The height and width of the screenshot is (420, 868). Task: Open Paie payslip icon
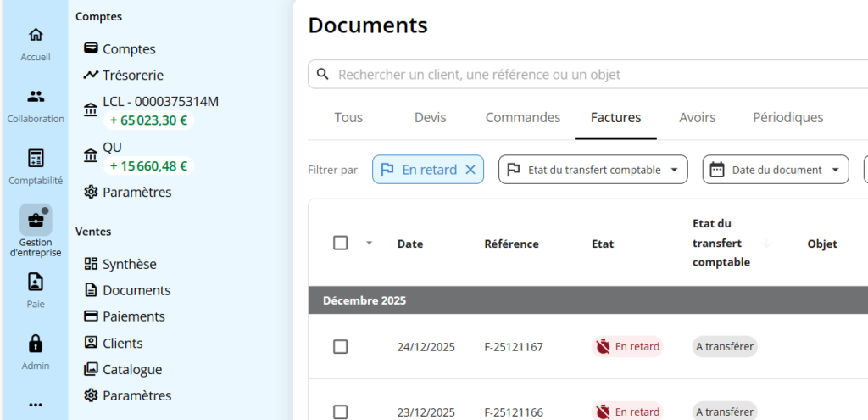pos(36,282)
